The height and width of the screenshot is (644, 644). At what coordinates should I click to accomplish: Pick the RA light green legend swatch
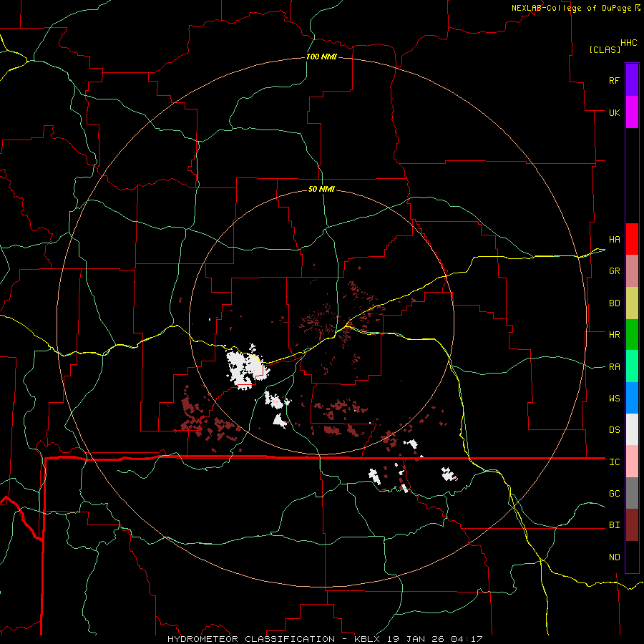[x=632, y=366]
